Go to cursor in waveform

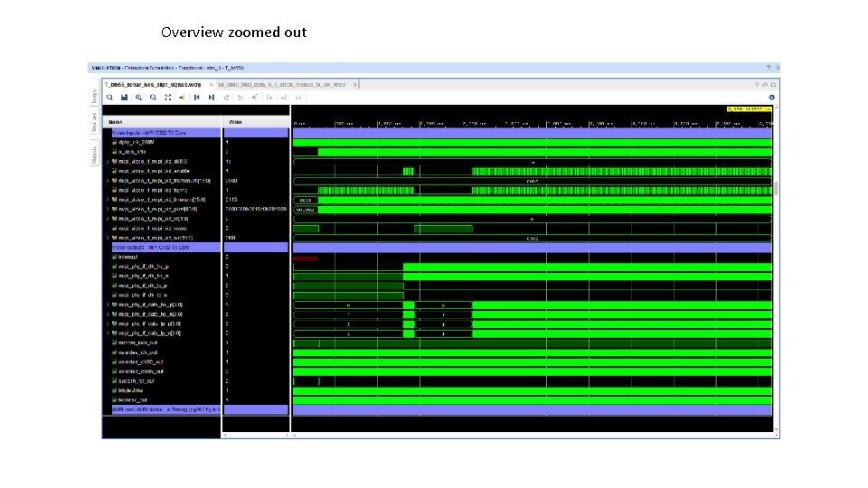182,98
